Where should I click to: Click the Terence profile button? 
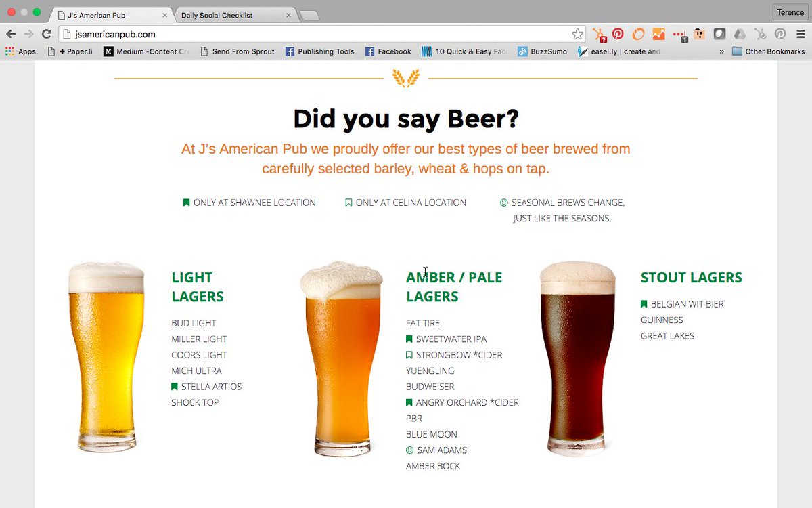tap(790, 12)
